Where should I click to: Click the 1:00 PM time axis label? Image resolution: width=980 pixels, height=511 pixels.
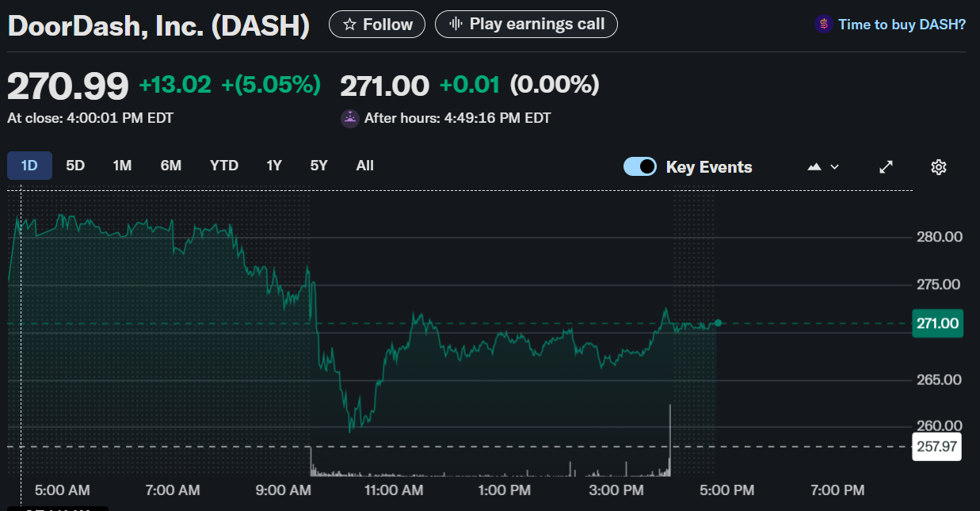pos(505,490)
